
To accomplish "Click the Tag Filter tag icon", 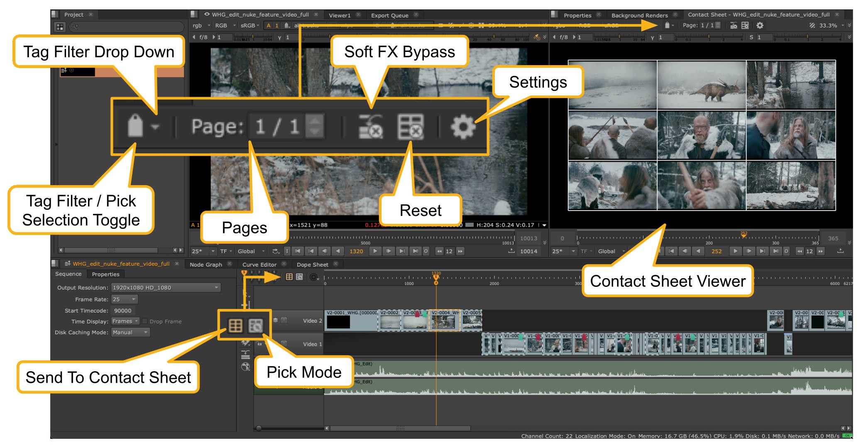I will pos(667,26).
